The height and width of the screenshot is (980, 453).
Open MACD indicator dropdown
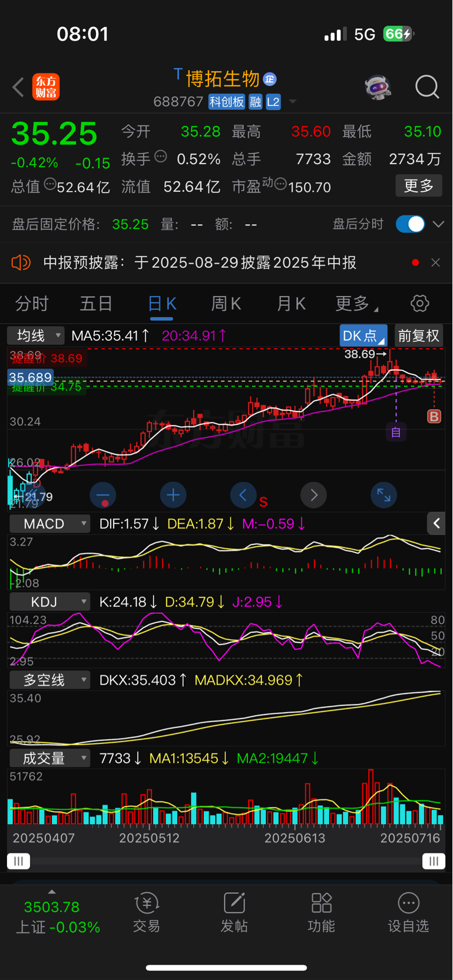coord(49,524)
